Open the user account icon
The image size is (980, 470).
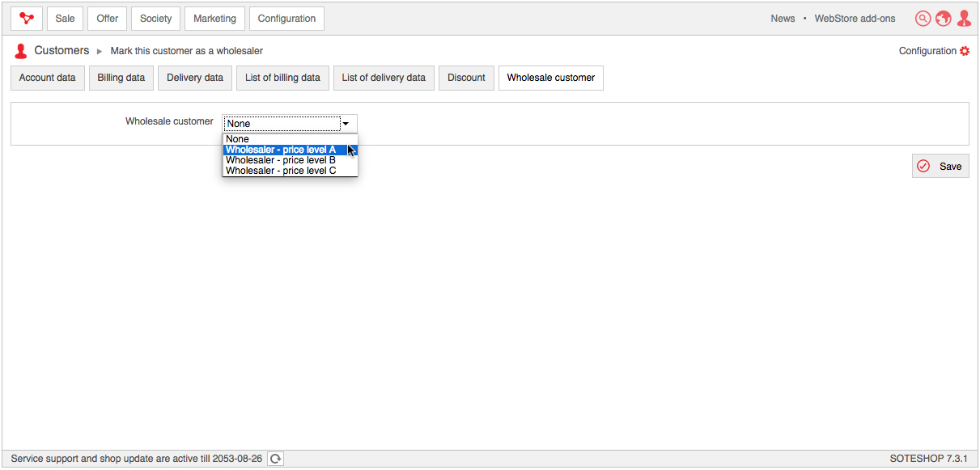pos(963,19)
